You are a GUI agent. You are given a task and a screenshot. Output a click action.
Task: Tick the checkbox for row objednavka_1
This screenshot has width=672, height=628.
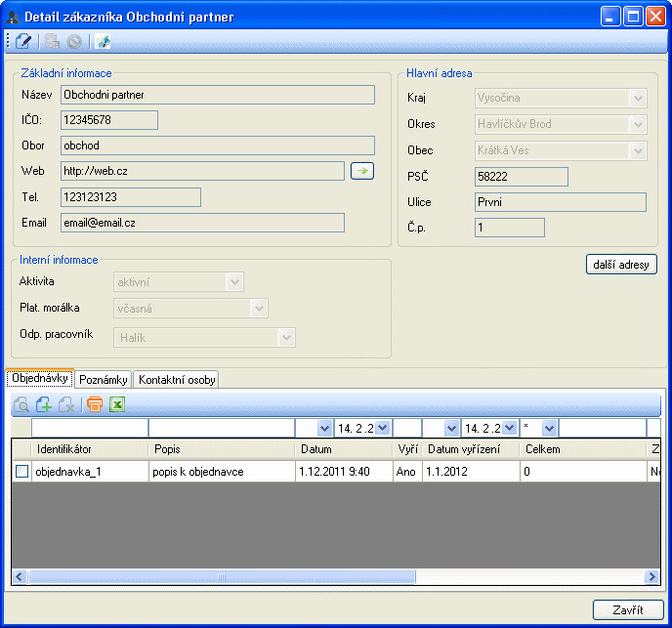tap(21, 472)
